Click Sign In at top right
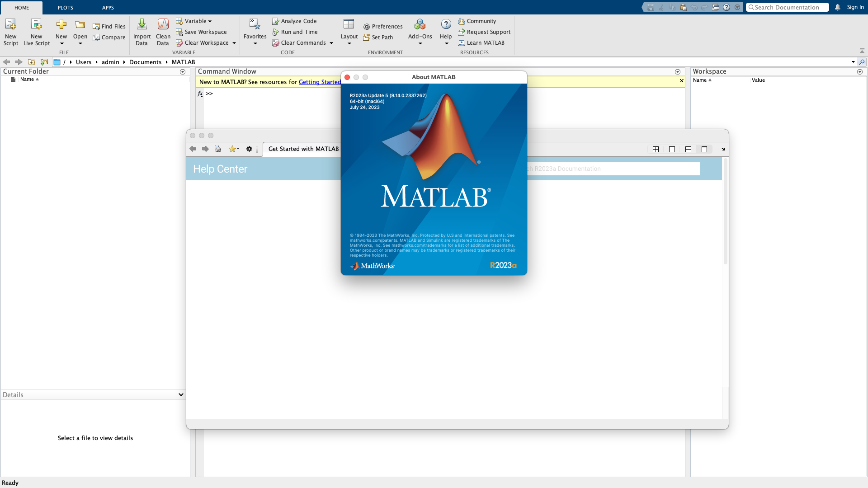Image resolution: width=868 pixels, height=488 pixels. point(855,7)
